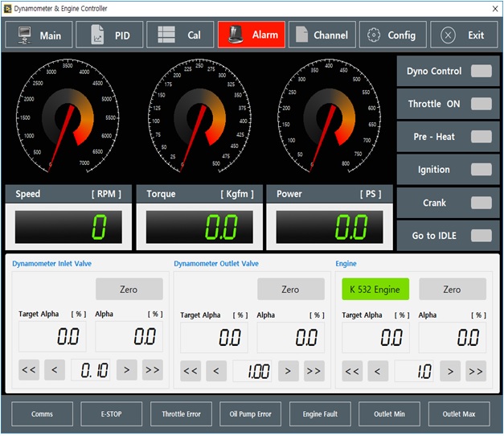Turn on Pre-Heat

[x=481, y=137]
